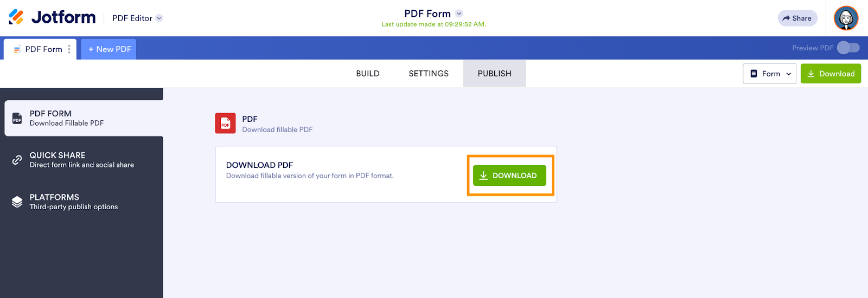Go to the SETTINGS tab
The width and height of the screenshot is (868, 298).
pos(429,74)
